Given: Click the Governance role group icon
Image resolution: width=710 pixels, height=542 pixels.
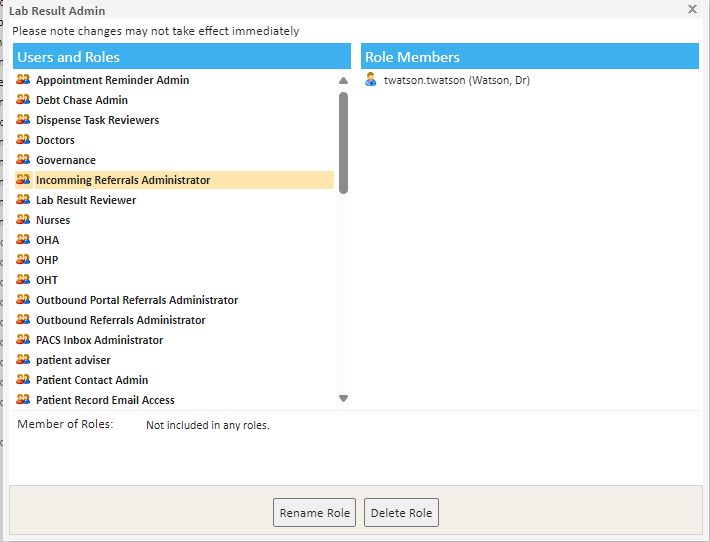Looking at the screenshot, I should coord(23,160).
